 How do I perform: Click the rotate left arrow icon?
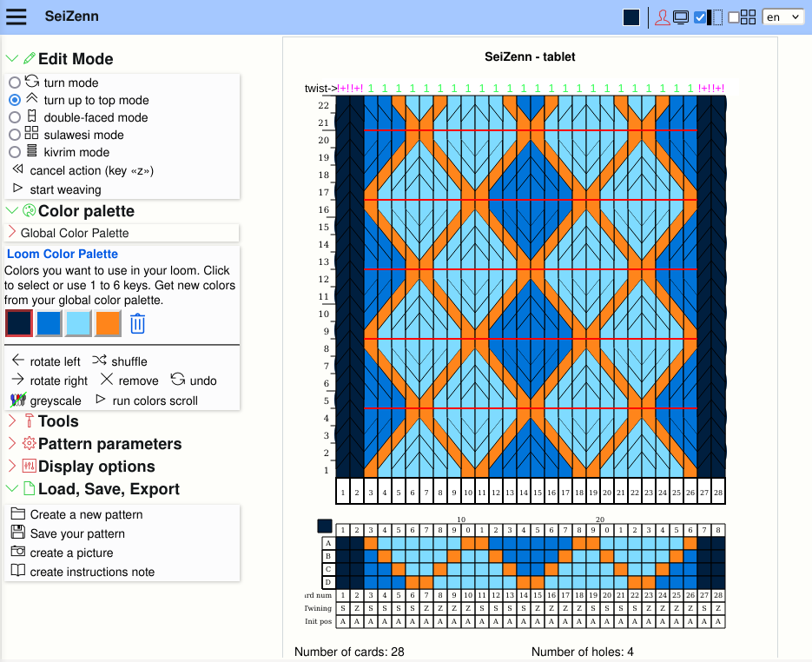click(16, 361)
